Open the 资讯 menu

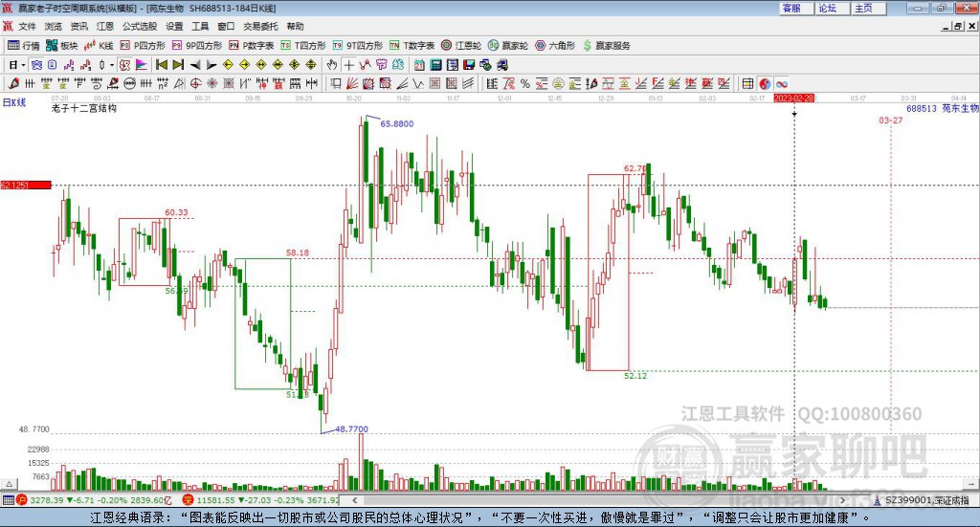(x=78, y=26)
